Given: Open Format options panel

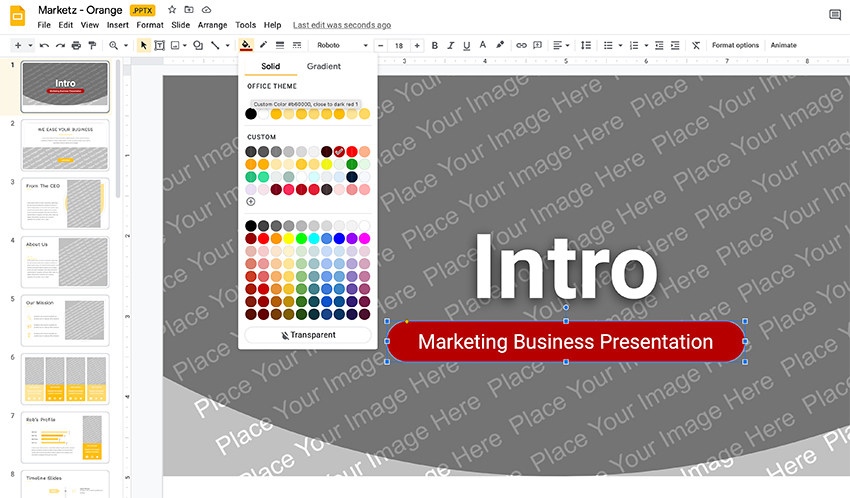Looking at the screenshot, I should click(x=735, y=46).
